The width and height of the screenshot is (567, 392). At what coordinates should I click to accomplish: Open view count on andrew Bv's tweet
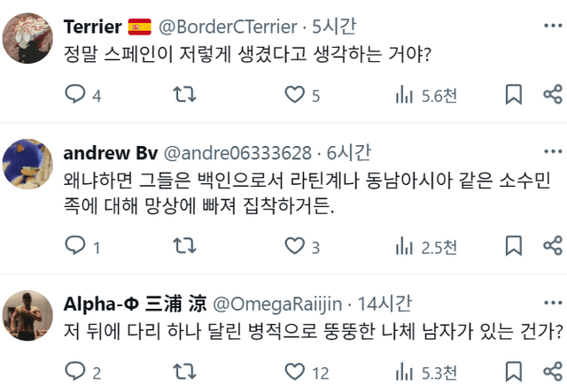pos(404,246)
